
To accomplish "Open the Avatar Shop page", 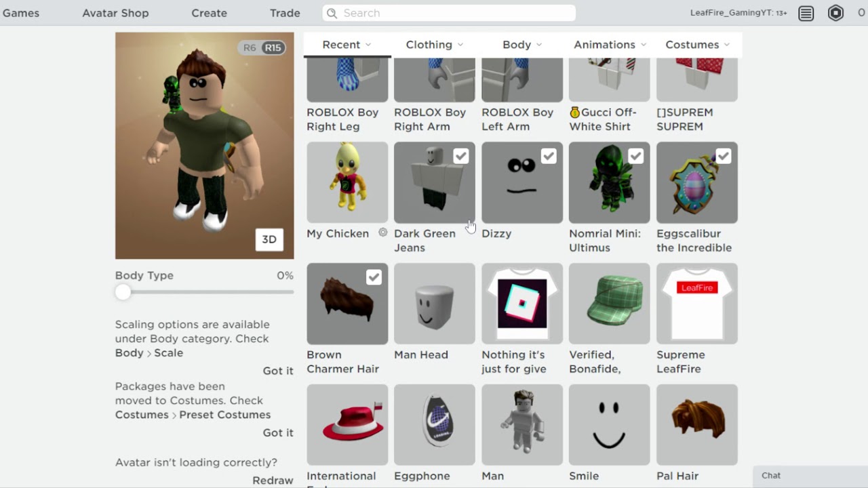I will 115,13.
